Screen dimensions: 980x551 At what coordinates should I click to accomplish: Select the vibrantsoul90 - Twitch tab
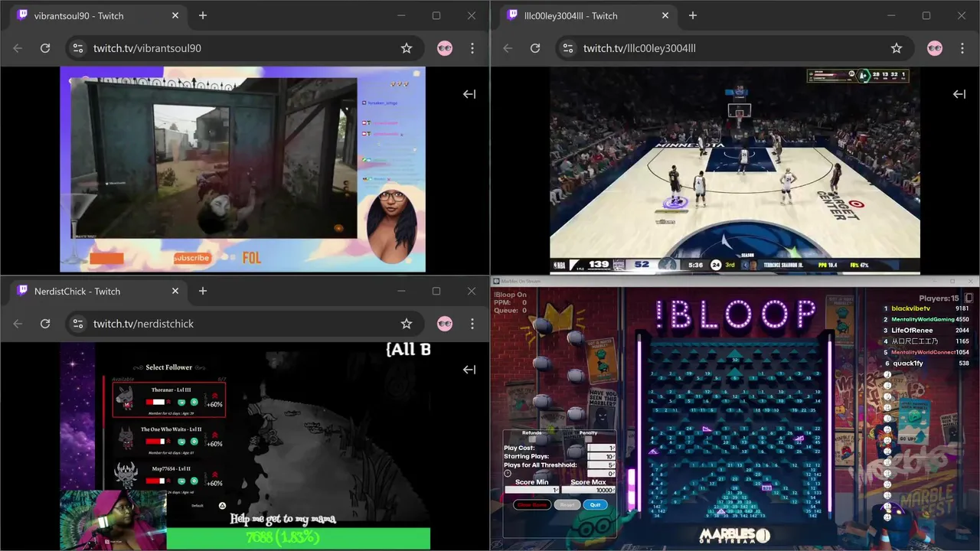pos(97,15)
